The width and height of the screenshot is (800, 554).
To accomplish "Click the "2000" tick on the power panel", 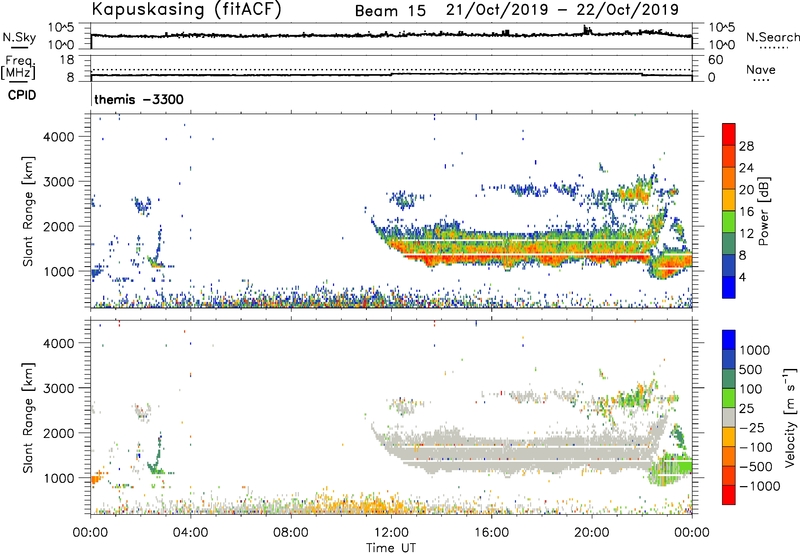I will (x=59, y=226).
